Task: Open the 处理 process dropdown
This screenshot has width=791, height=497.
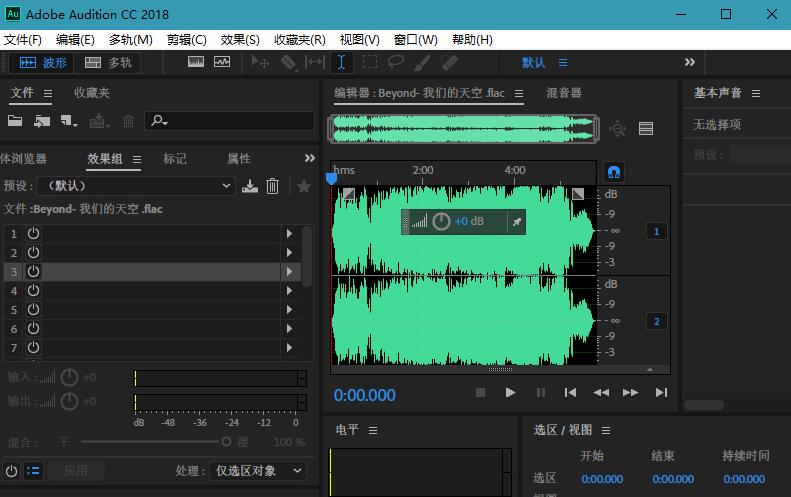Action: pos(258,471)
